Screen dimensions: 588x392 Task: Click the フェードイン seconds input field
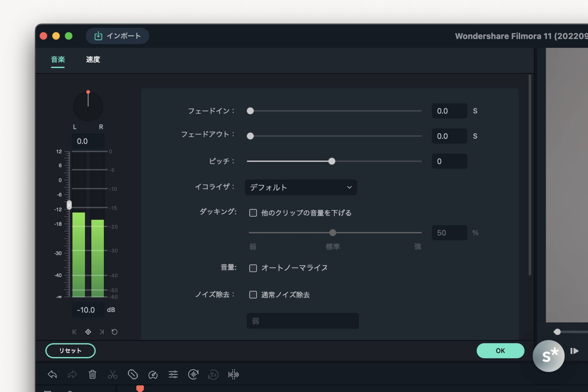pos(449,111)
